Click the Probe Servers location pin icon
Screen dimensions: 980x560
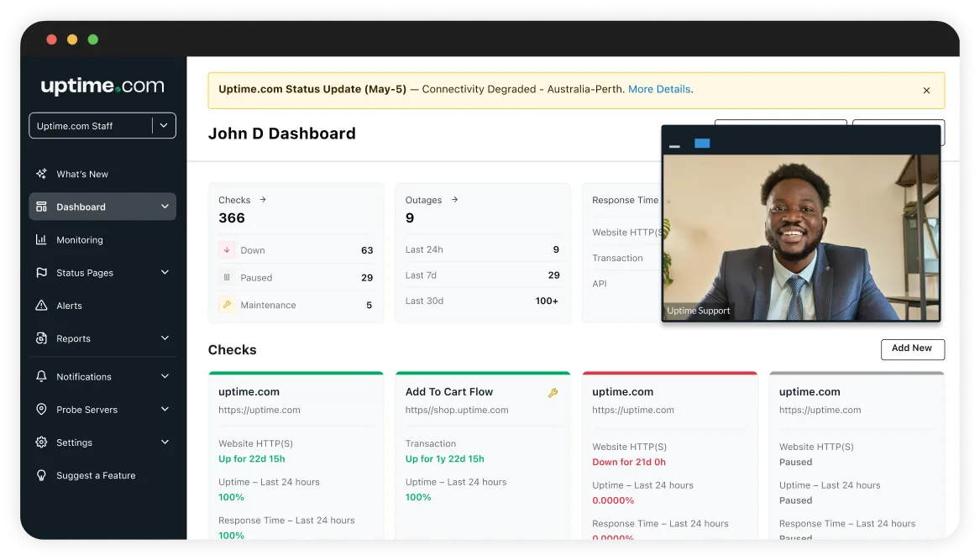coord(42,409)
